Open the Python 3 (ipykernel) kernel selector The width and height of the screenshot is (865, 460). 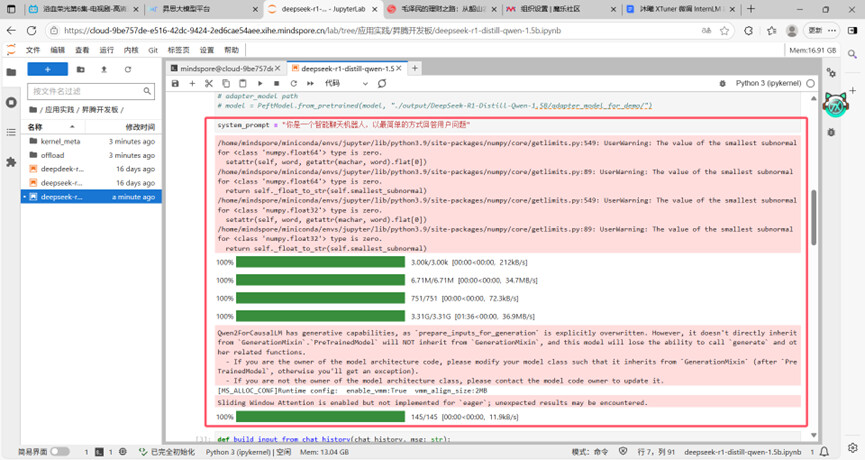(768, 84)
